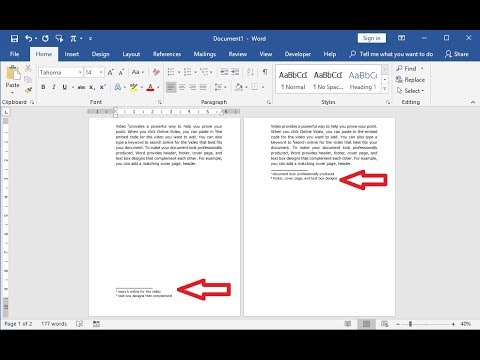Apply the Heading 1 style
The height and width of the screenshot is (360, 480).
362,80
